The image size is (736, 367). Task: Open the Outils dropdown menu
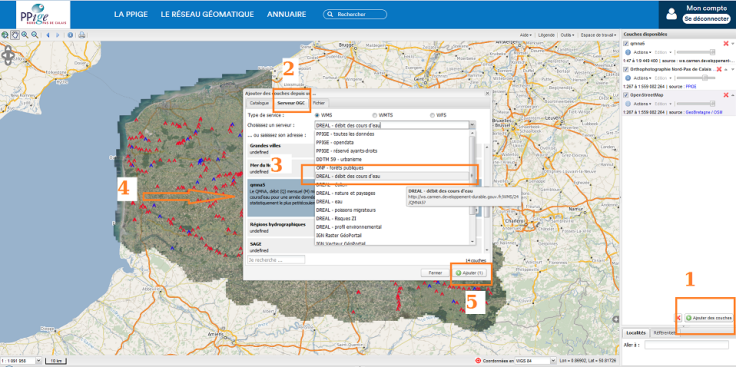click(x=567, y=35)
